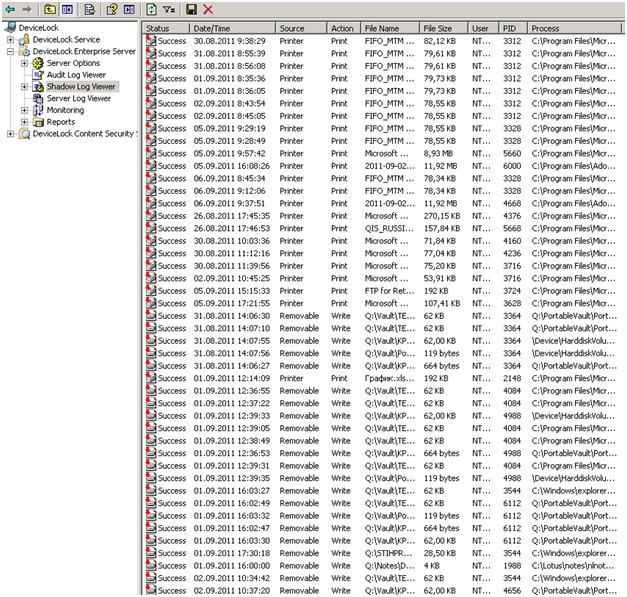This screenshot has width=627, height=597.
Task: Select the row dated 02.09.2011 10:37:20
Action: (x=382, y=591)
